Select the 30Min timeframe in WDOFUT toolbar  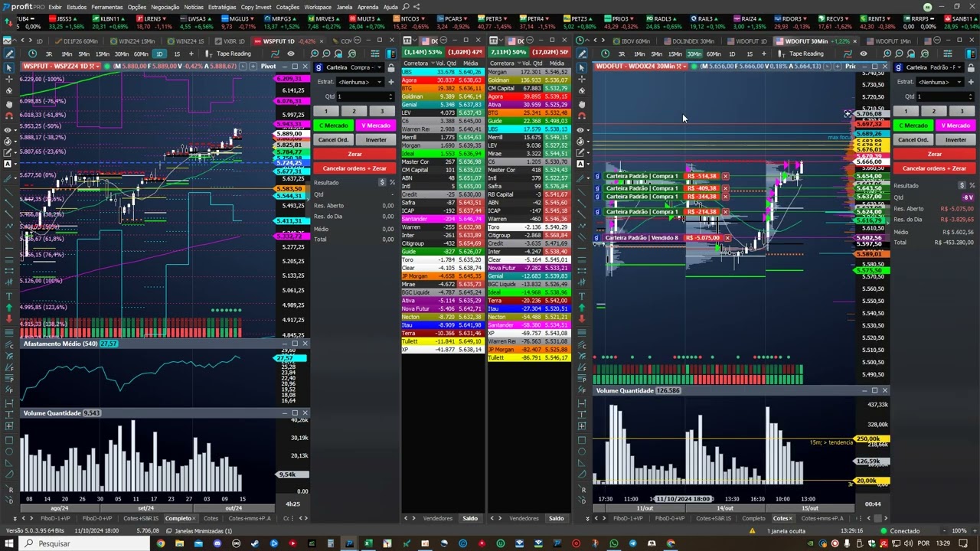point(694,54)
